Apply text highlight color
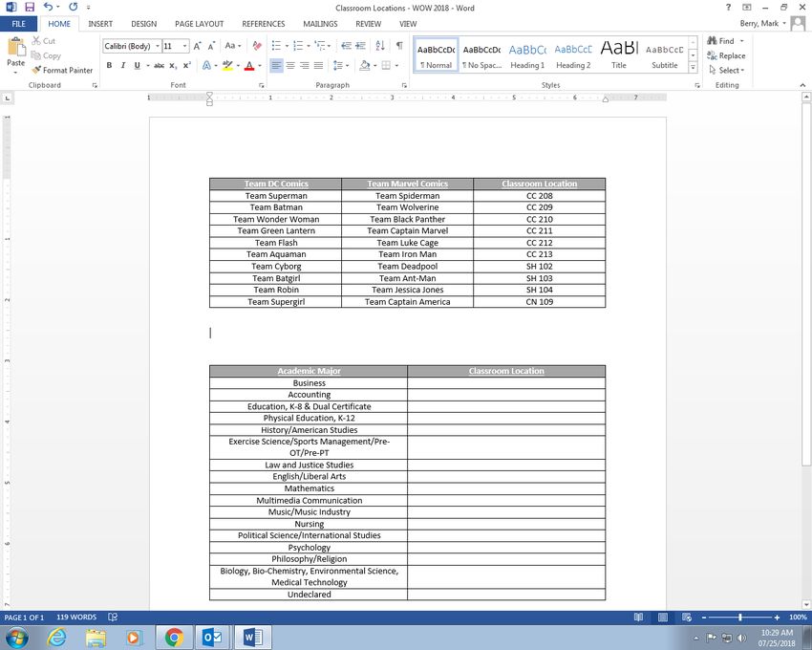Image resolution: width=812 pixels, height=650 pixels. coord(227,65)
